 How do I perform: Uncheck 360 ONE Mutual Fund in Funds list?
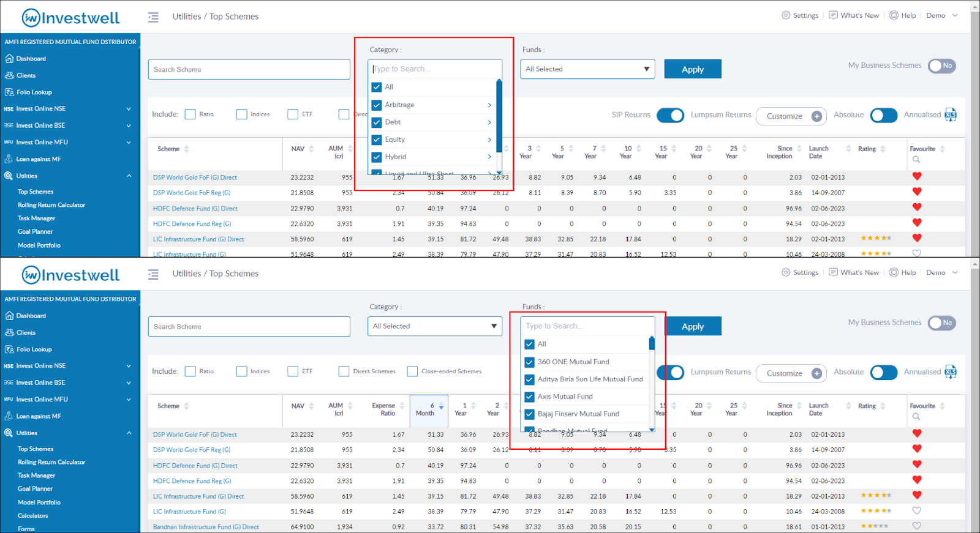point(530,362)
